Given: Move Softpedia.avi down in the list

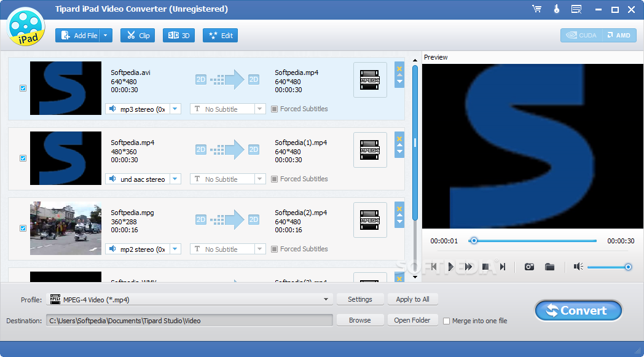Looking at the screenshot, I should (x=399, y=81).
